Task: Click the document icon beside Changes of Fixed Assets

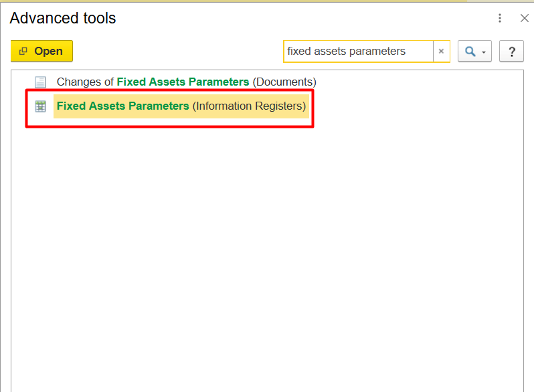Action: tap(40, 82)
